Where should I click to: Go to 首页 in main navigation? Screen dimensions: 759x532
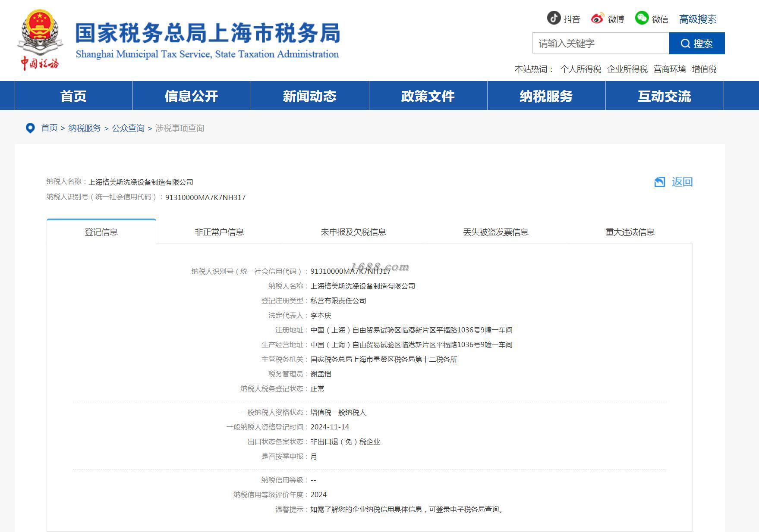74,96
